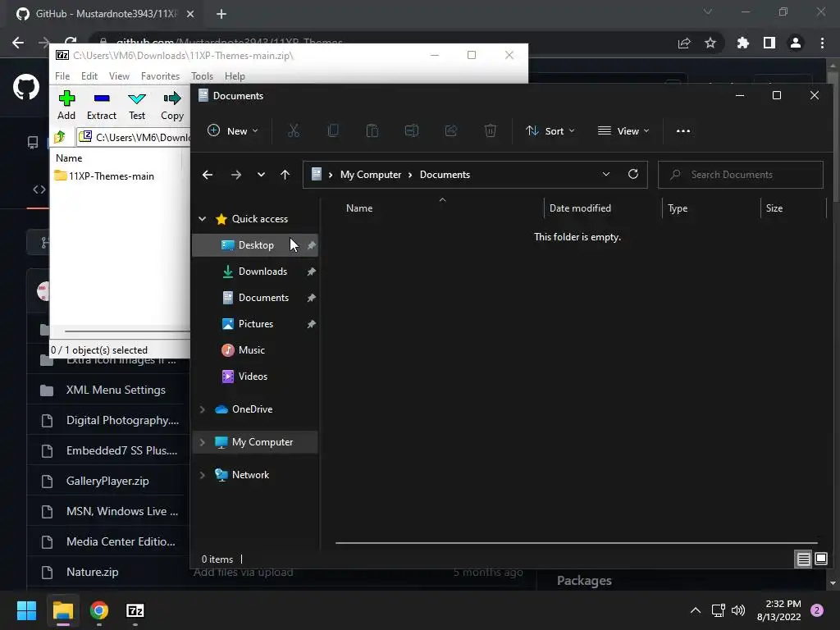840x630 pixels.
Task: Go back in File Explorer
Action: 208,175
